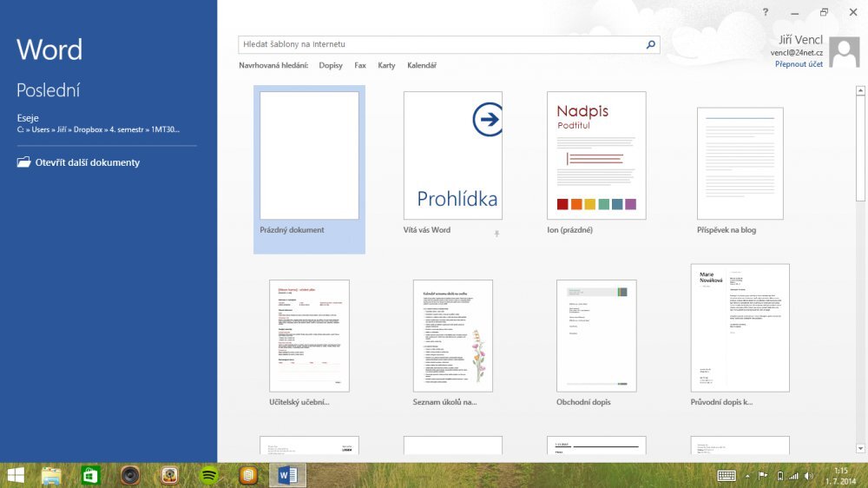Image resolution: width=868 pixels, height=488 pixels.
Task: Select the 'Kalendář' suggested search
Action: tap(422, 66)
